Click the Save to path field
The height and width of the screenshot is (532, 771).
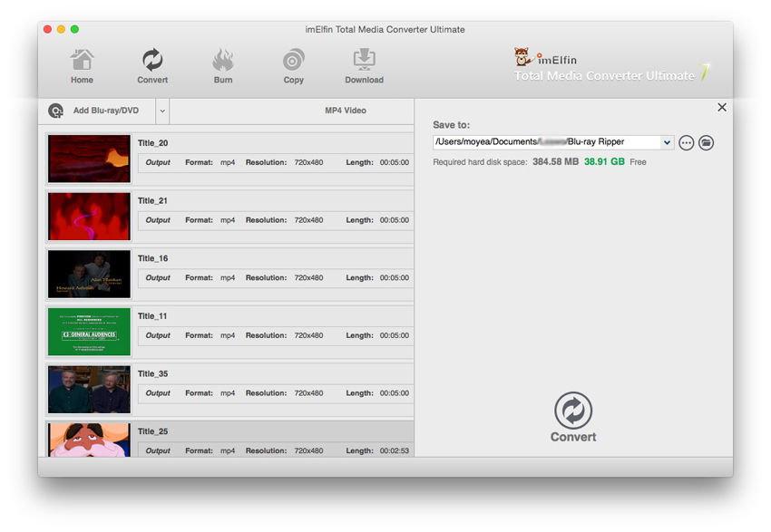pyautogui.click(x=547, y=142)
